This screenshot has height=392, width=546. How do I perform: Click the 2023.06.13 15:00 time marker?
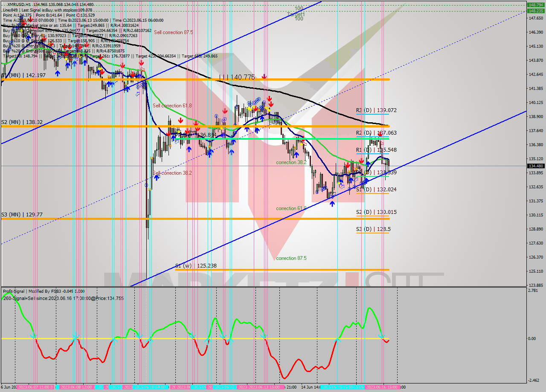pyautogui.click(x=258, y=387)
